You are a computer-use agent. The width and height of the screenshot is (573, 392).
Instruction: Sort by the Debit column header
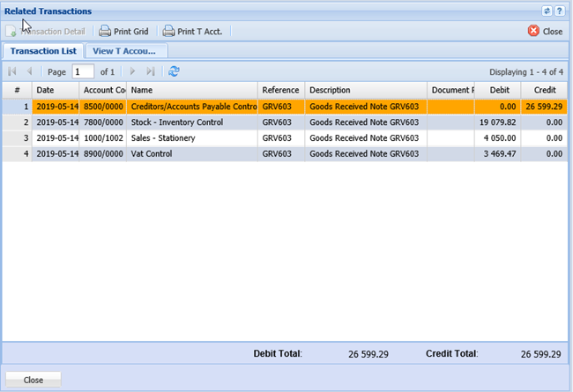pos(498,90)
